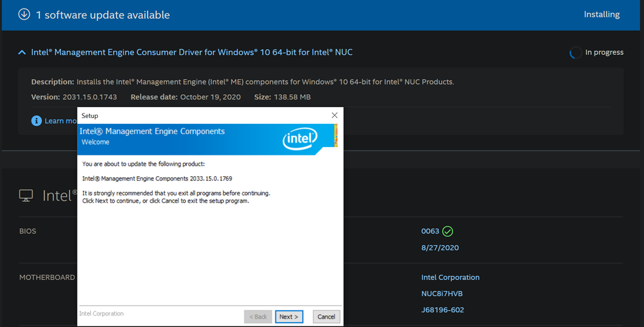Click the computer monitor icon

tap(26, 195)
